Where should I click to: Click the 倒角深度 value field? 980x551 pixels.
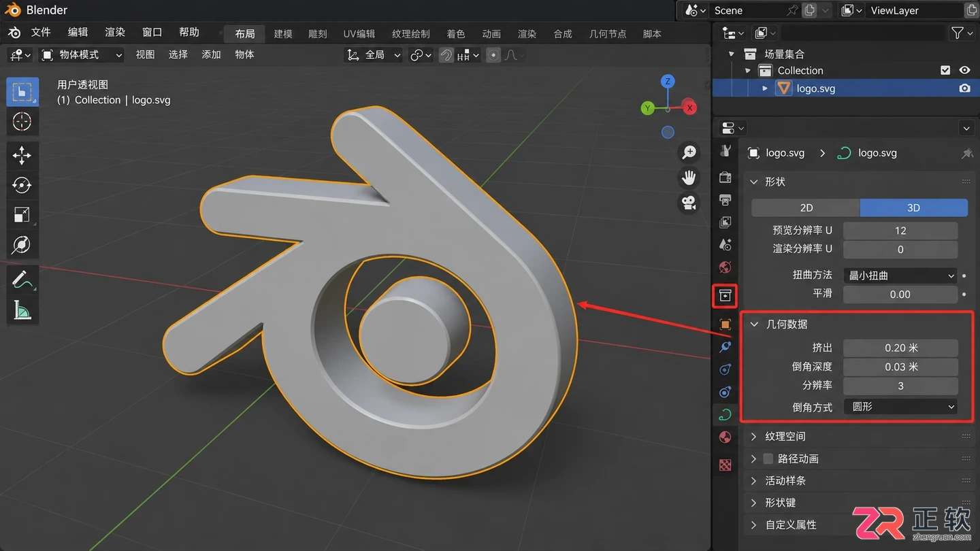pos(900,367)
